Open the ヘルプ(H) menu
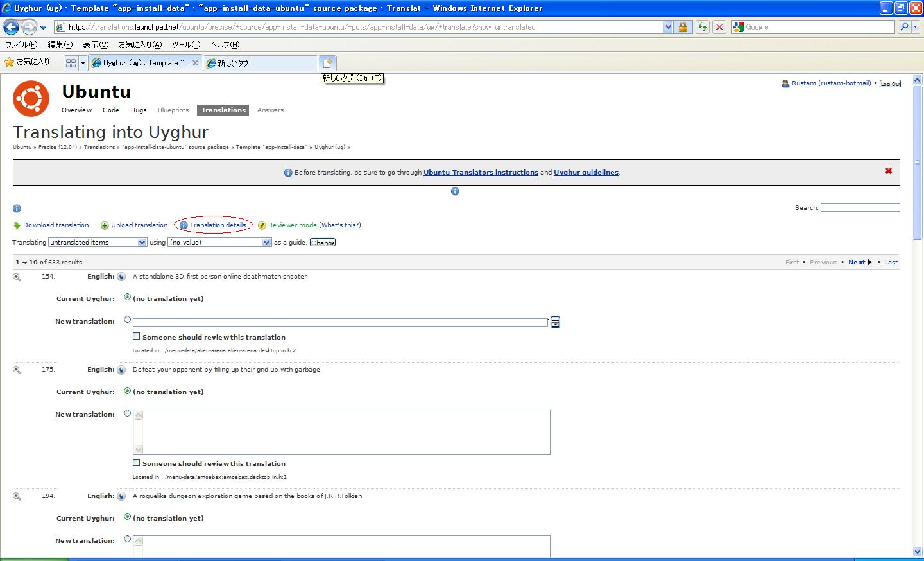This screenshot has height=561, width=924. click(x=225, y=45)
